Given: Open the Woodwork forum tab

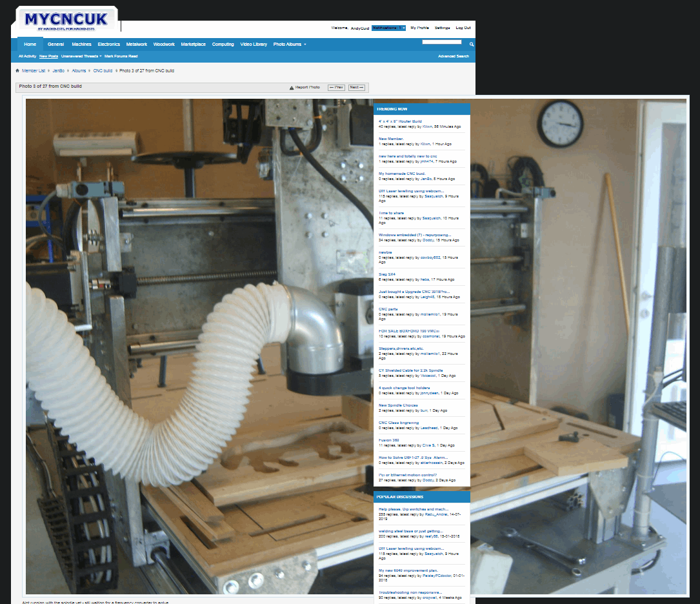Looking at the screenshot, I should [164, 45].
